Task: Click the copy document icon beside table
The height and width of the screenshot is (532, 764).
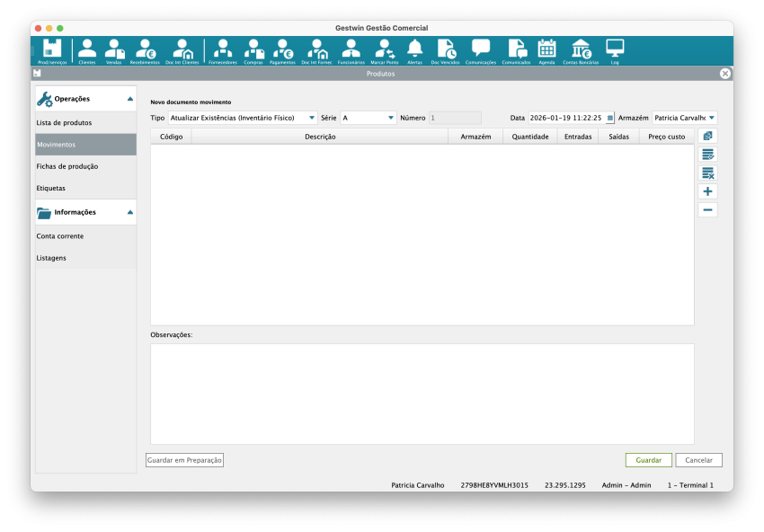Action: 707,136
